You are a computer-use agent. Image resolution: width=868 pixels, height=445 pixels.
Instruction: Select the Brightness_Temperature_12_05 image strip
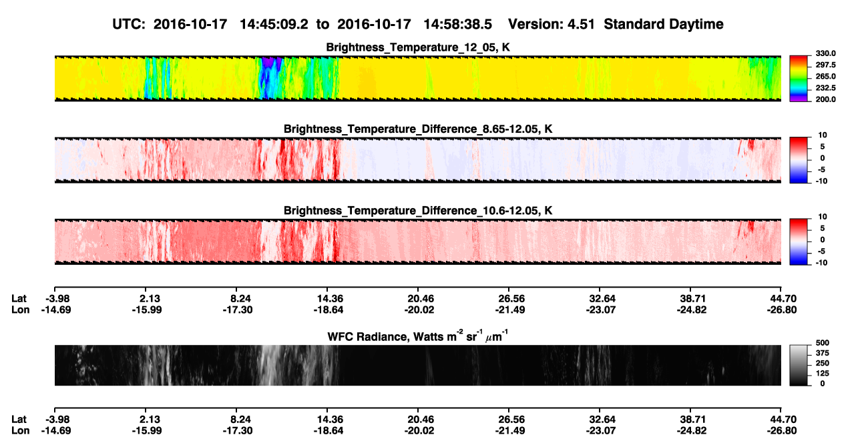click(x=417, y=78)
